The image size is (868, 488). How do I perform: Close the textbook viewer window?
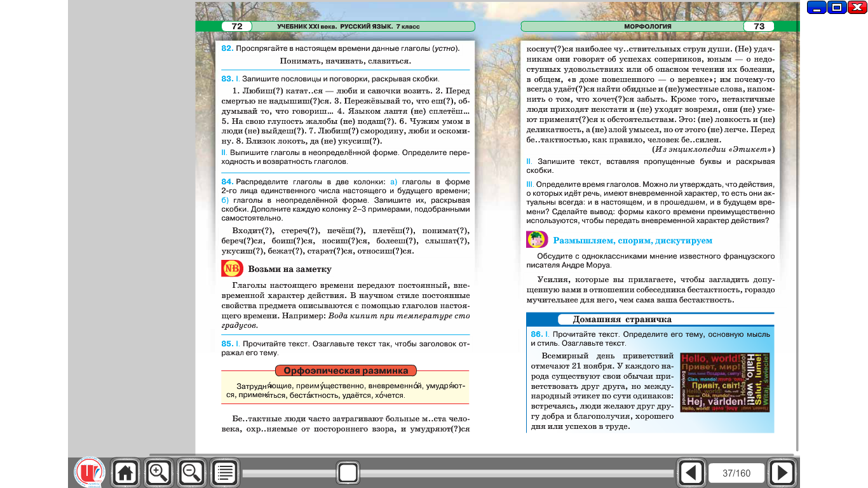click(856, 8)
